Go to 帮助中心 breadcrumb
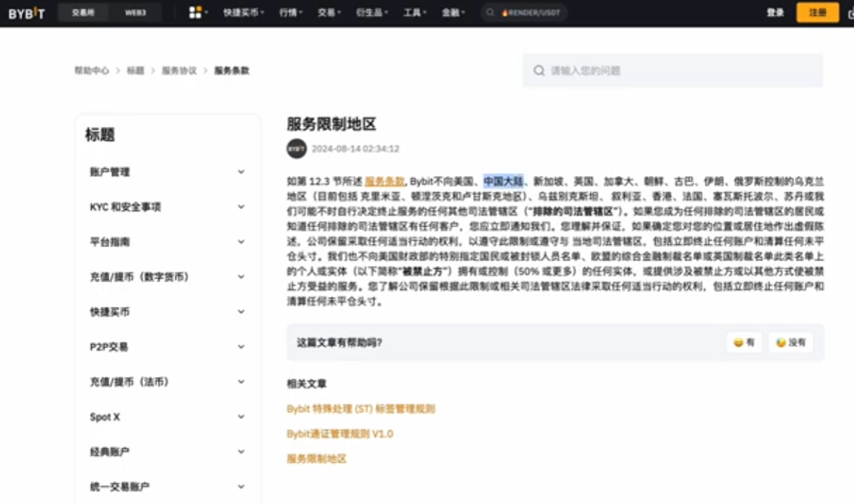This screenshot has height=504, width=854. pos(92,70)
